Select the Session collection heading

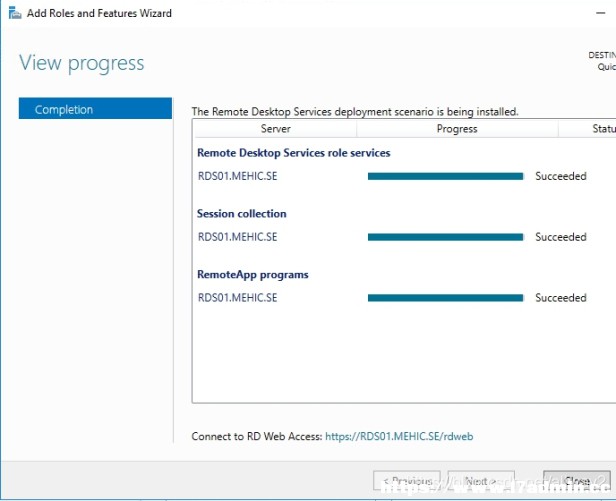tap(242, 214)
